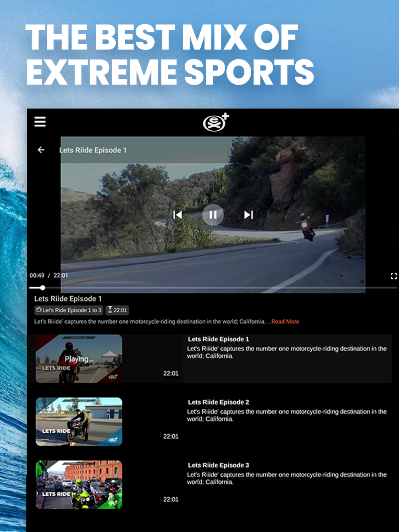399x532 pixels.
Task: Open the Lets Riide Episode 2 title
Action: 218,402
